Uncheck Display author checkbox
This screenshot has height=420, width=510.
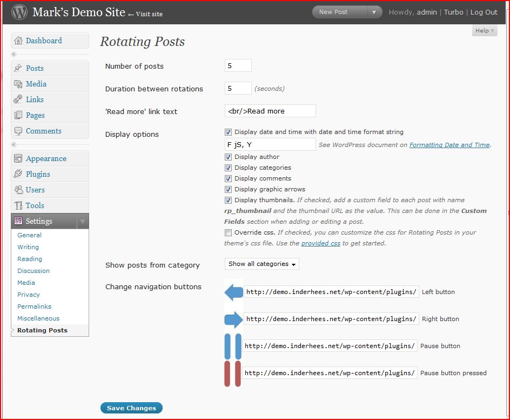click(x=228, y=157)
